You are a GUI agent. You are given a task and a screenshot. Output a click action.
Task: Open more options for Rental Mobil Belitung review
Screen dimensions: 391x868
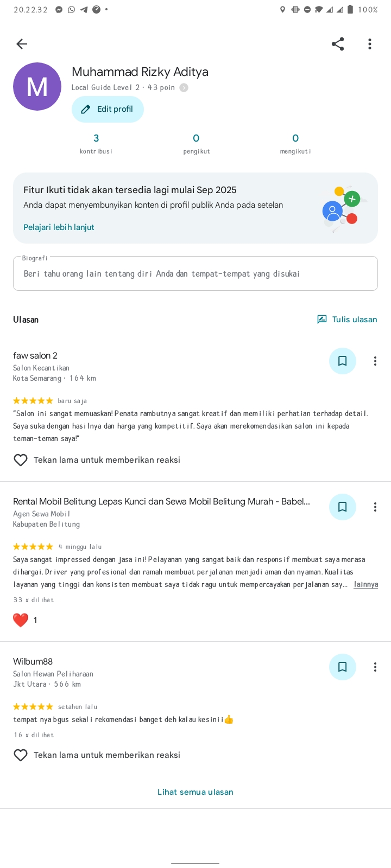(375, 507)
